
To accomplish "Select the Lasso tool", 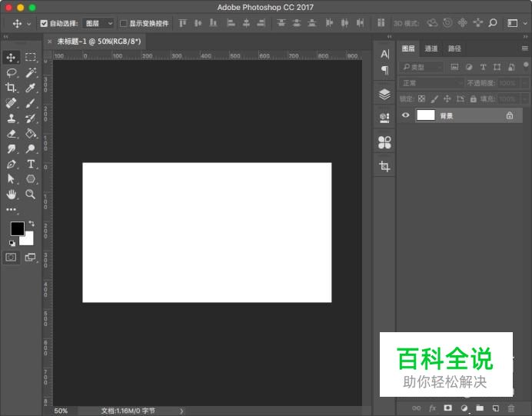I will 12,72.
